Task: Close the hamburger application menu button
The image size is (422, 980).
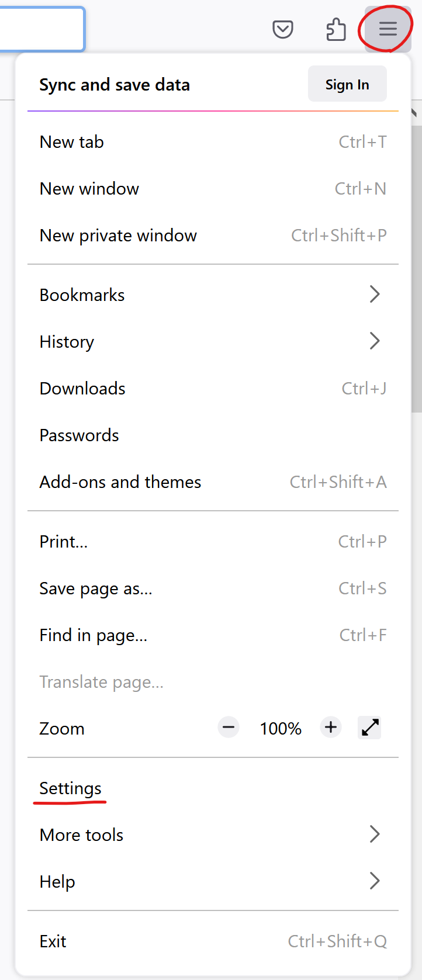Action: point(388,29)
